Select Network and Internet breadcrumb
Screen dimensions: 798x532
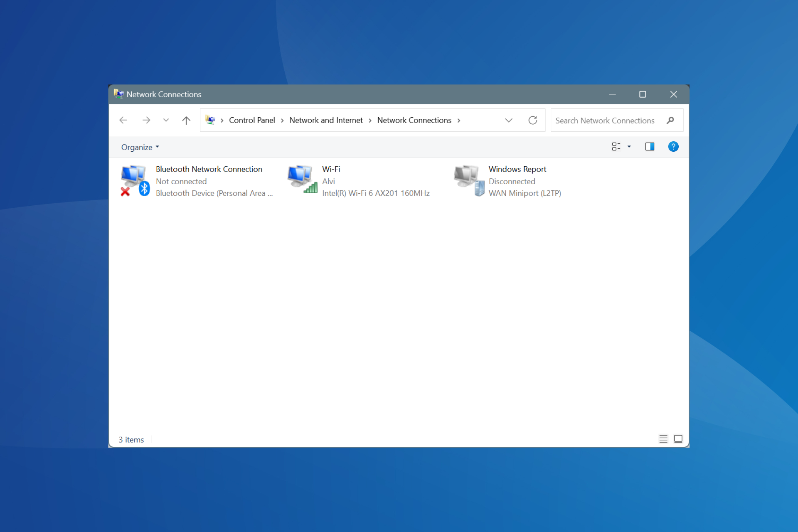pos(326,120)
